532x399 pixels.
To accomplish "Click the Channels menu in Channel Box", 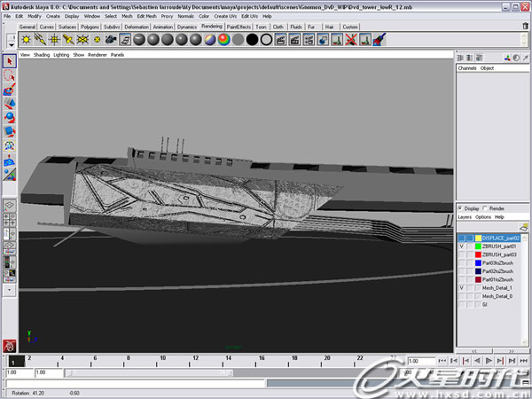I will click(x=467, y=68).
